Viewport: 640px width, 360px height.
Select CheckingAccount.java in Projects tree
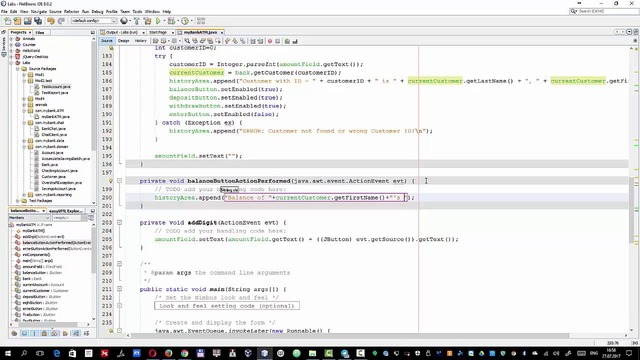pos(59,171)
